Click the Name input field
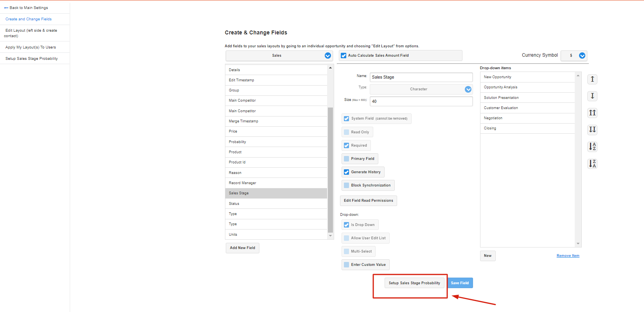This screenshot has height=312, width=644. pos(421,77)
